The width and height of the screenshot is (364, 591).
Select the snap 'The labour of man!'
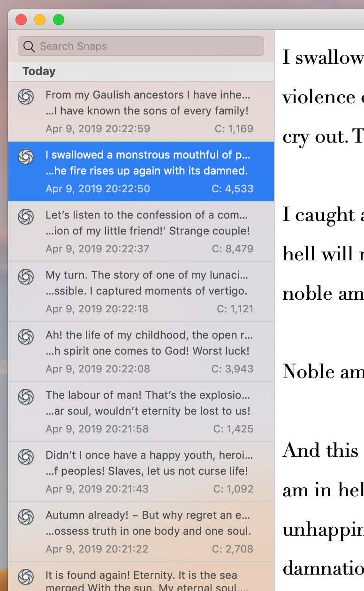[148, 412]
